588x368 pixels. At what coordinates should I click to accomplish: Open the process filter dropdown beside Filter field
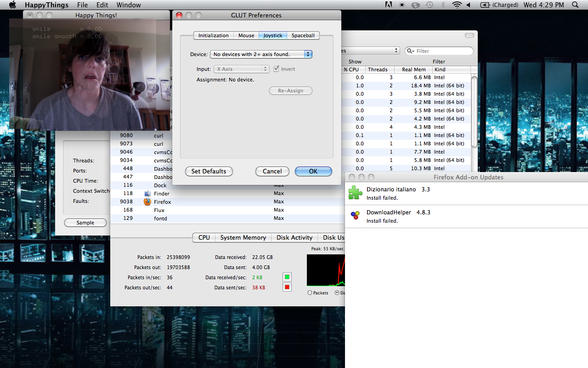pos(370,51)
